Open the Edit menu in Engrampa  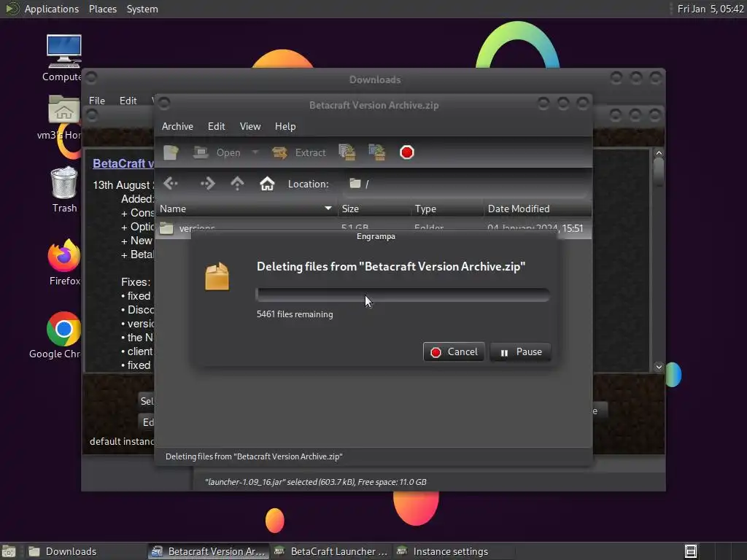pyautogui.click(x=216, y=126)
